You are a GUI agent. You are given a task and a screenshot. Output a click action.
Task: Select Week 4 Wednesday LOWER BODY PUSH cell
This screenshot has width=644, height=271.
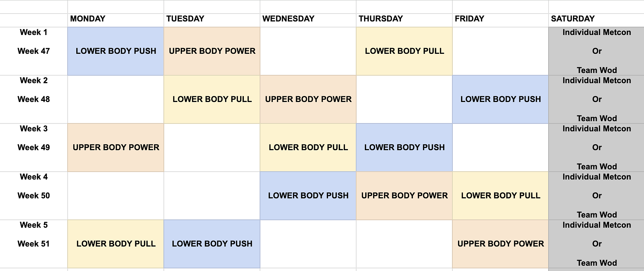point(308,196)
